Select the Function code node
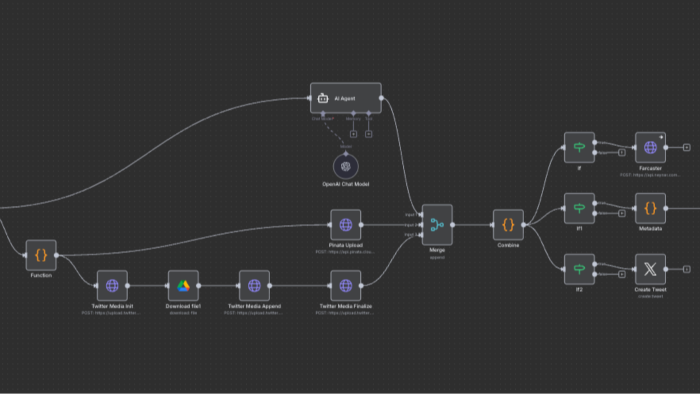The height and width of the screenshot is (394, 700). 41,255
